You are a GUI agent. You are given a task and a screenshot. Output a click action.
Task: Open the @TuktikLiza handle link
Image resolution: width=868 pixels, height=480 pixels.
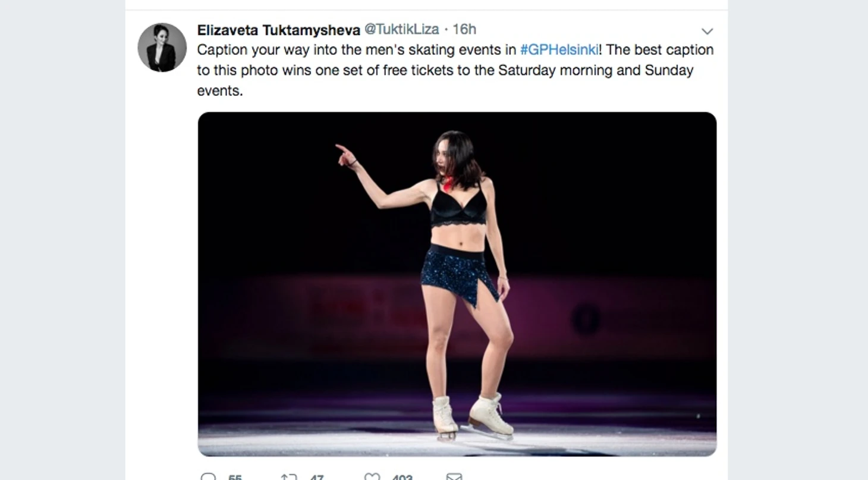click(401, 29)
